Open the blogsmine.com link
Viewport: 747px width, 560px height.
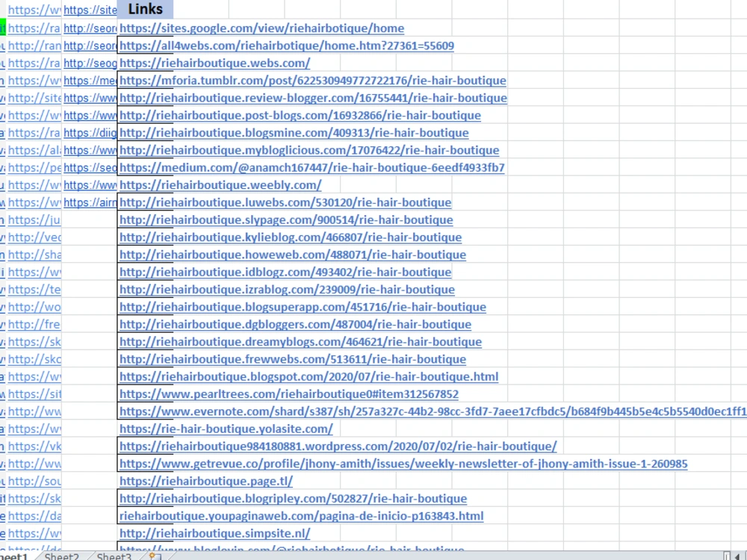click(294, 132)
